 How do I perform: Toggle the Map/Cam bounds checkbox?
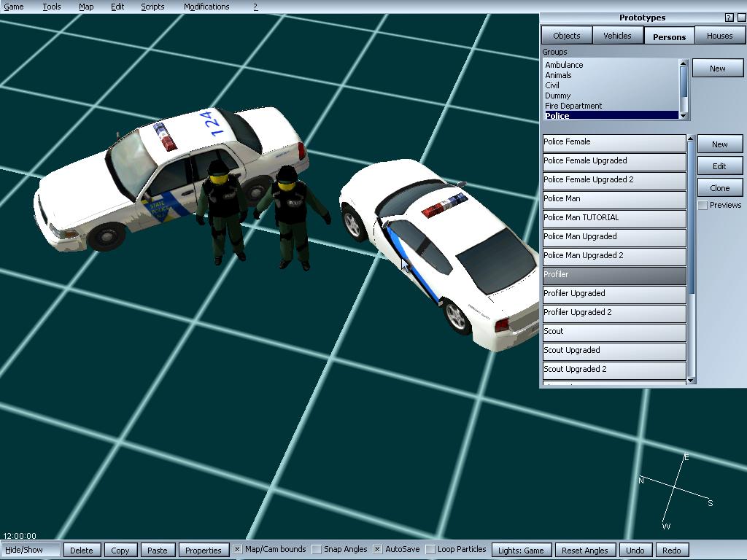(237, 550)
